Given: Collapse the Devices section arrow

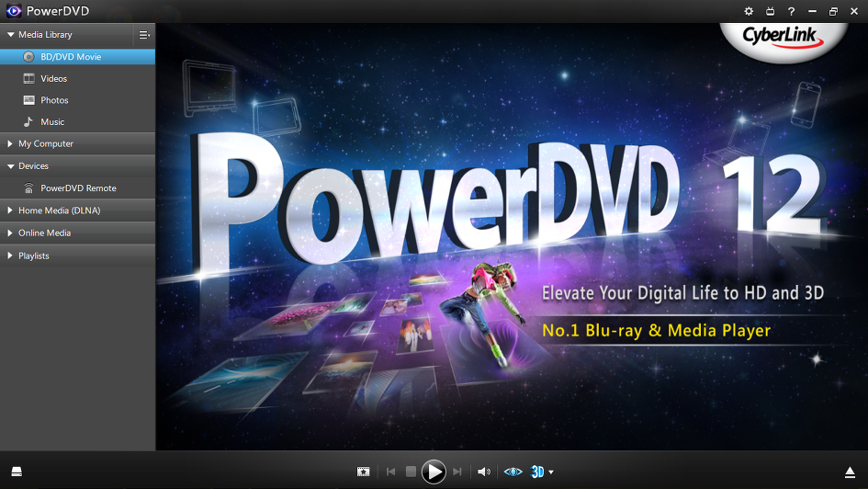Looking at the screenshot, I should (10, 166).
